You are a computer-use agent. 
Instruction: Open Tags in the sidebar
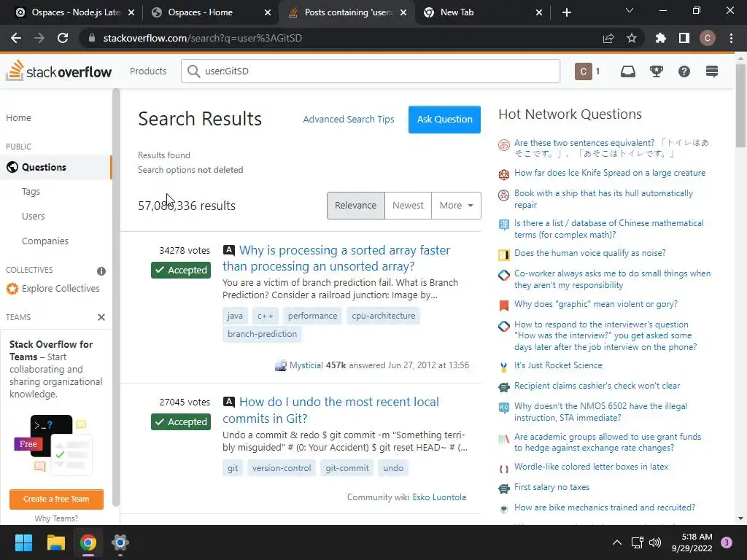tap(31, 192)
